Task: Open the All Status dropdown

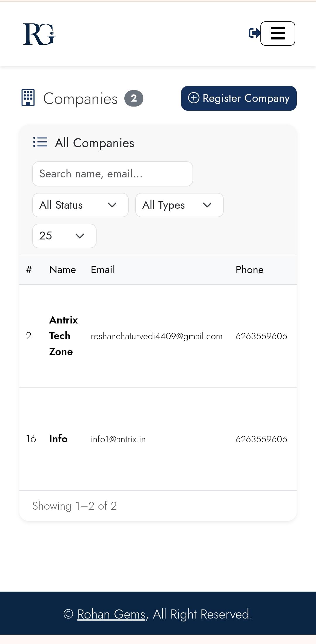Action: (x=80, y=205)
